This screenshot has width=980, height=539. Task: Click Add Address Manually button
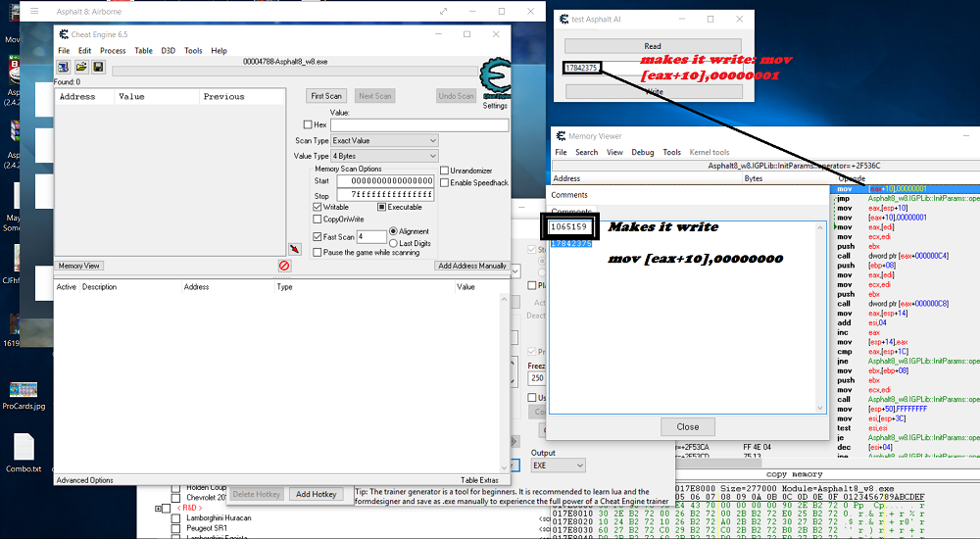[x=472, y=266]
